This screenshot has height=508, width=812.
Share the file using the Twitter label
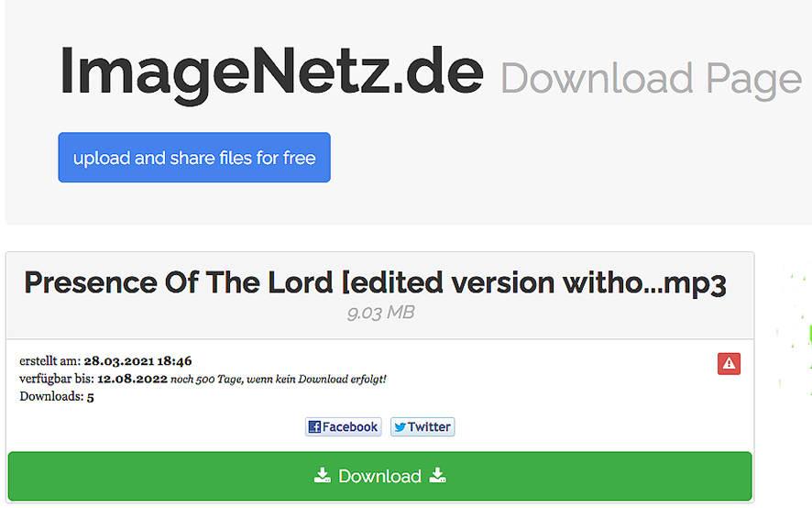[x=429, y=426]
